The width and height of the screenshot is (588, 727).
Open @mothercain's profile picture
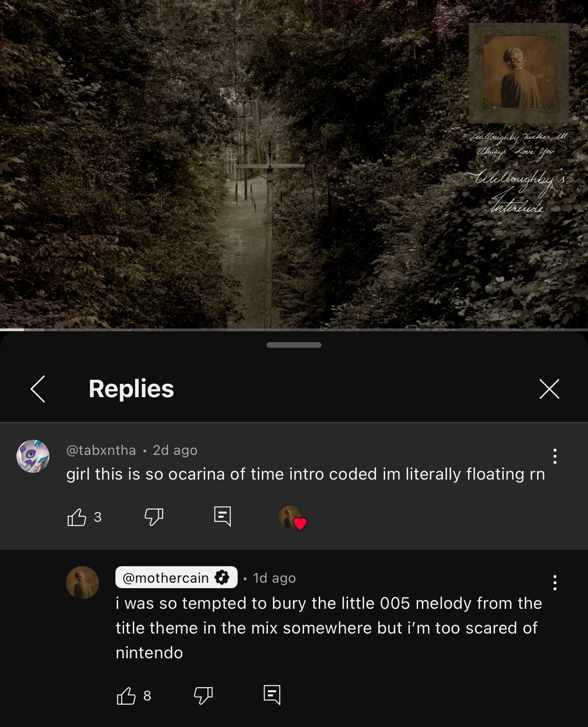(x=82, y=583)
